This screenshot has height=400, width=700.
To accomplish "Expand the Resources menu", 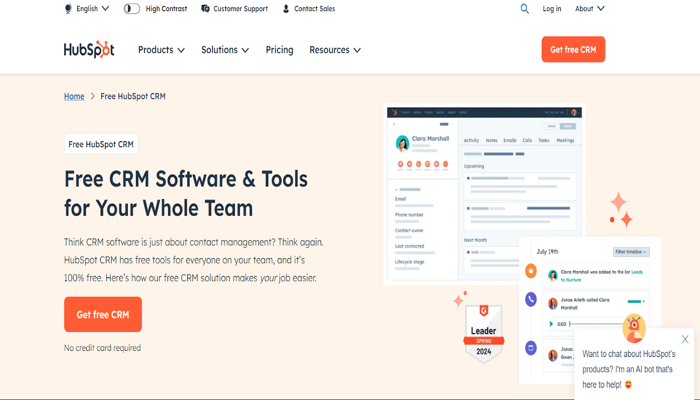I will point(335,50).
